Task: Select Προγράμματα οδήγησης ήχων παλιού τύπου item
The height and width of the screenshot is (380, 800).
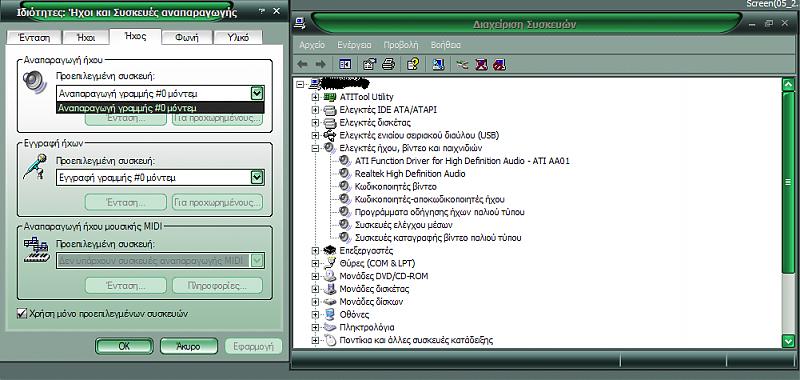Action: (x=439, y=212)
